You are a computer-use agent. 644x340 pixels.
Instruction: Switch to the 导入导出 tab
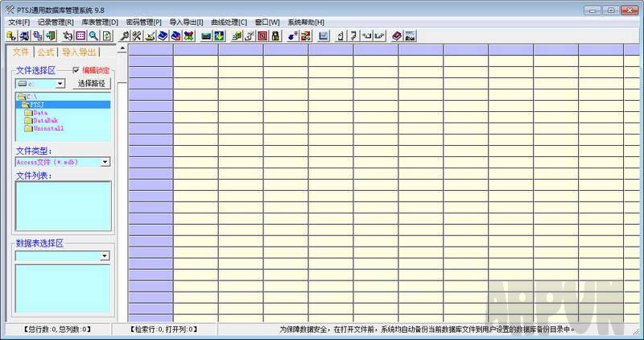click(x=79, y=52)
